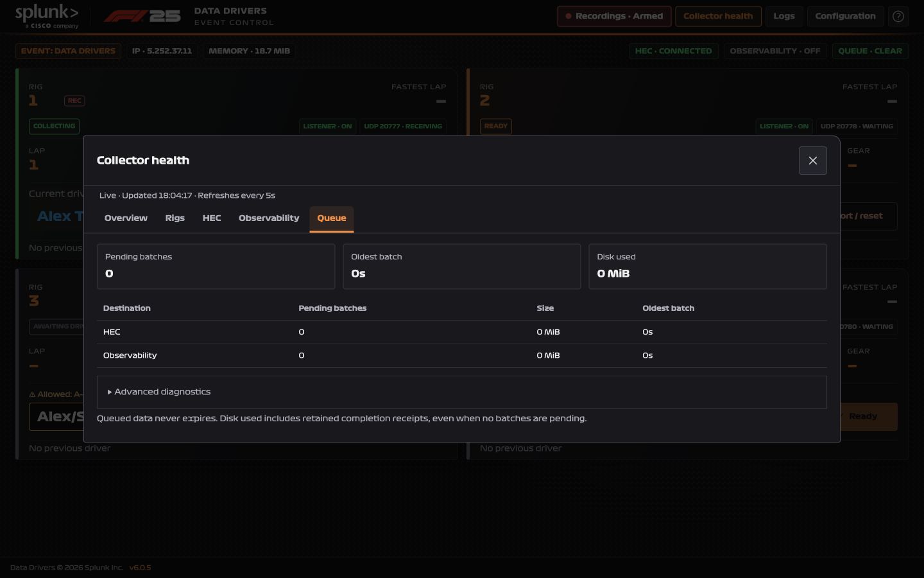Click the MEMORY · 18.7 MIB badge
This screenshot has width=924, height=578.
pos(249,51)
